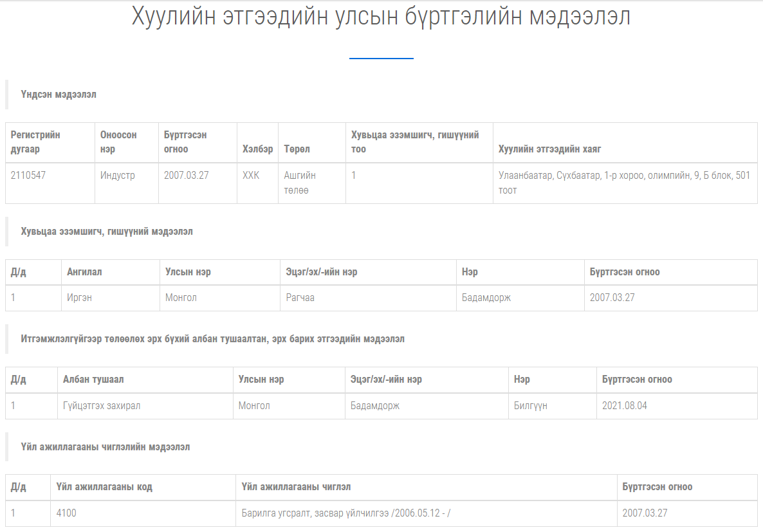Select parent name Бадамдорж in Билгүүн row
Screen dimensions: 763x532
[x=374, y=406]
